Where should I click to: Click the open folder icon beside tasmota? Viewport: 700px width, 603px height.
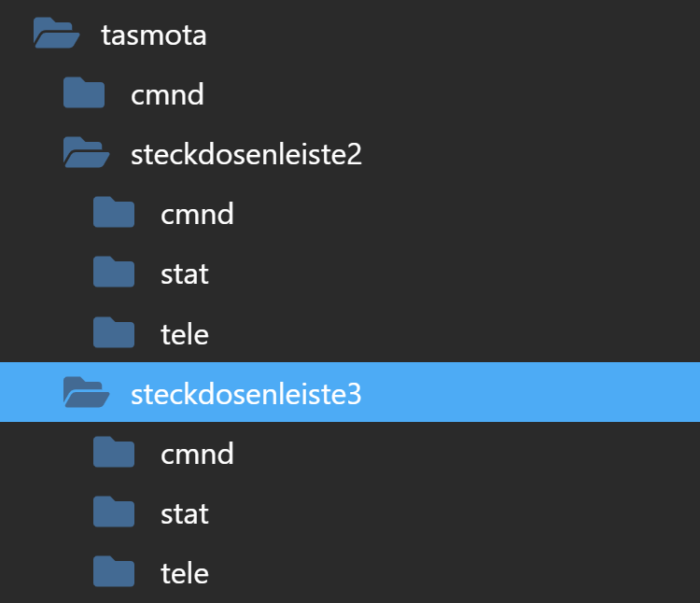56,35
